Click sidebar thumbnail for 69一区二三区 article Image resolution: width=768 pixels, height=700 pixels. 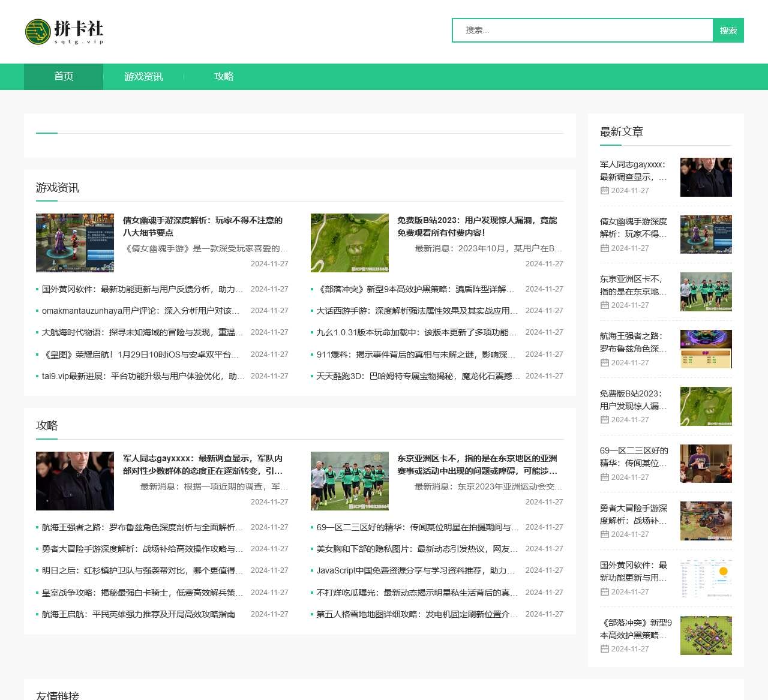[706, 464]
